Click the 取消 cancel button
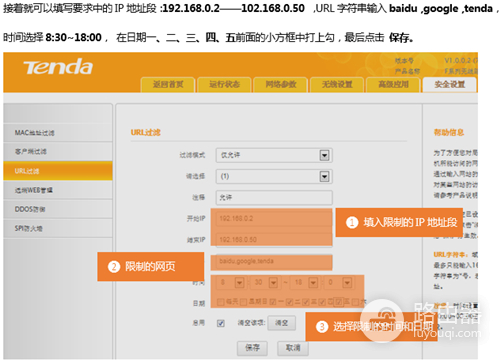Viewport: 500px width, 361px height. click(293, 348)
